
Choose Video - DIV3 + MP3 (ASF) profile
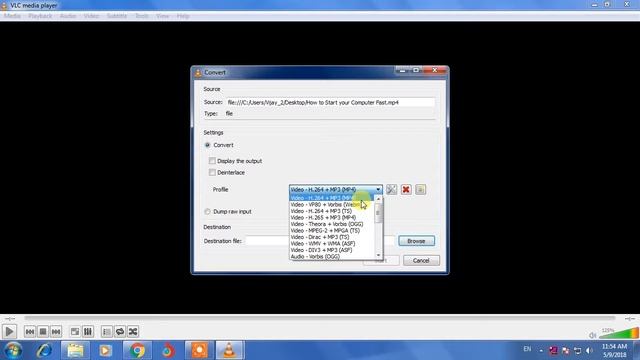point(332,250)
